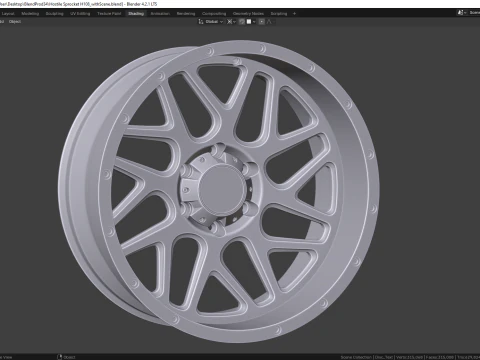
Task: Switch to the Texture Paint workspace tab
Action: (109, 14)
